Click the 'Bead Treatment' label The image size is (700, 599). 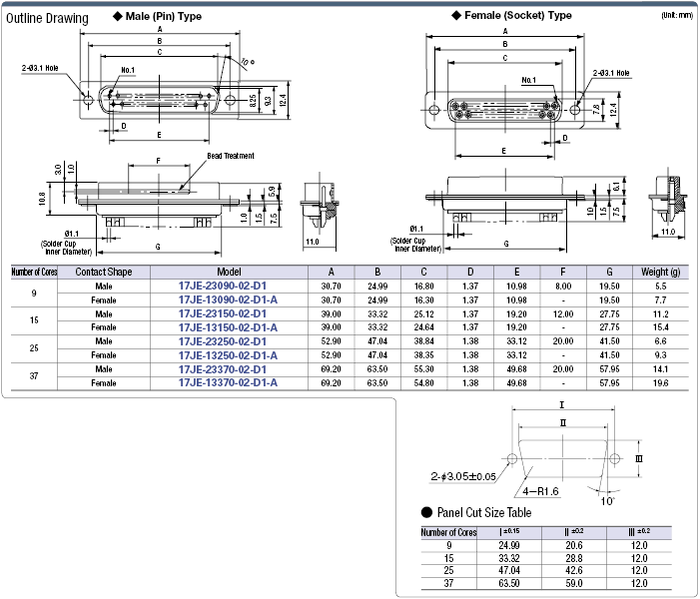click(231, 156)
